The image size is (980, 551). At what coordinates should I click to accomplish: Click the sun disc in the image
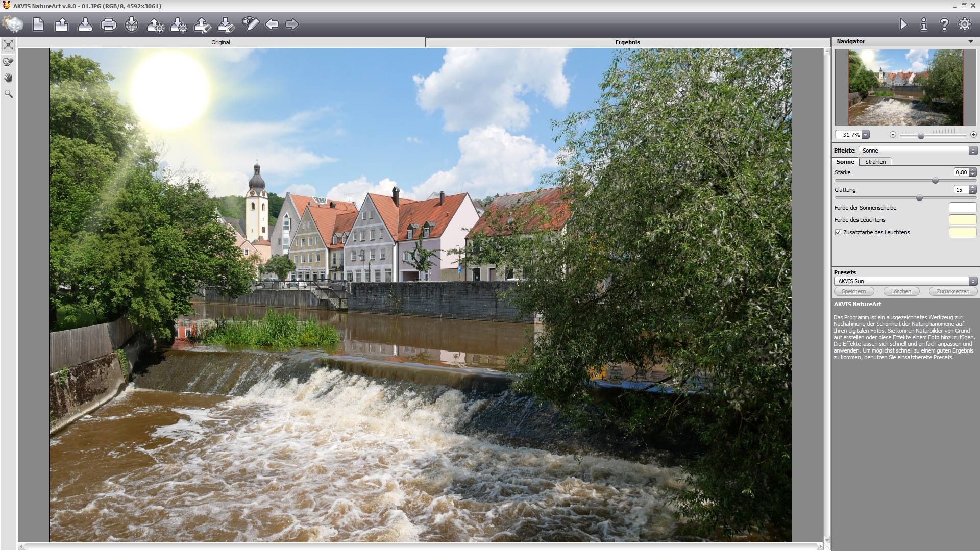170,89
